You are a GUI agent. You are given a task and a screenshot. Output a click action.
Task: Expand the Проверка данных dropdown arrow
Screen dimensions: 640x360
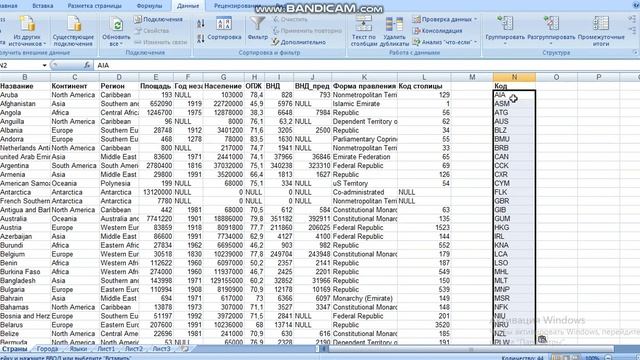476,19
